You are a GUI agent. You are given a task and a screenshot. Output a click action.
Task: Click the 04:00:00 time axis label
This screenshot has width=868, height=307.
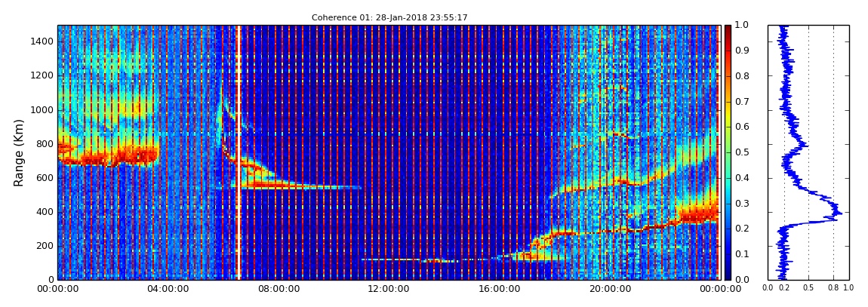click(x=167, y=288)
